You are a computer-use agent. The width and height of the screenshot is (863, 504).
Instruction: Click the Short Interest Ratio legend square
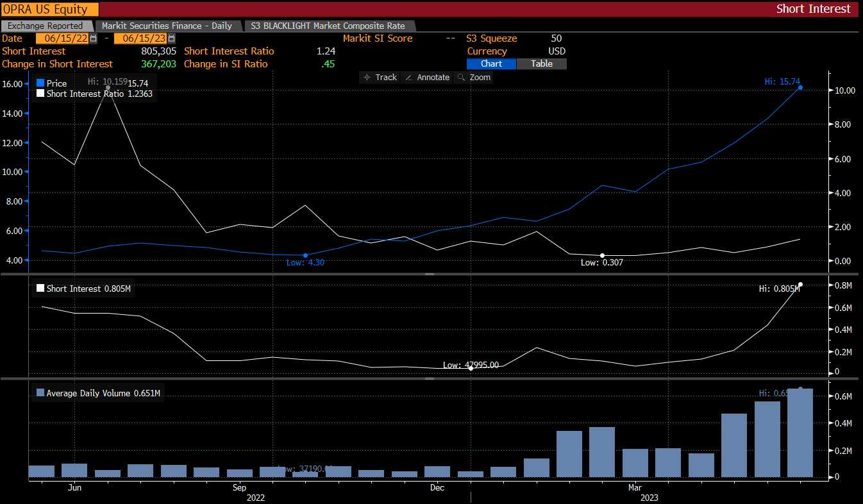pyautogui.click(x=40, y=94)
